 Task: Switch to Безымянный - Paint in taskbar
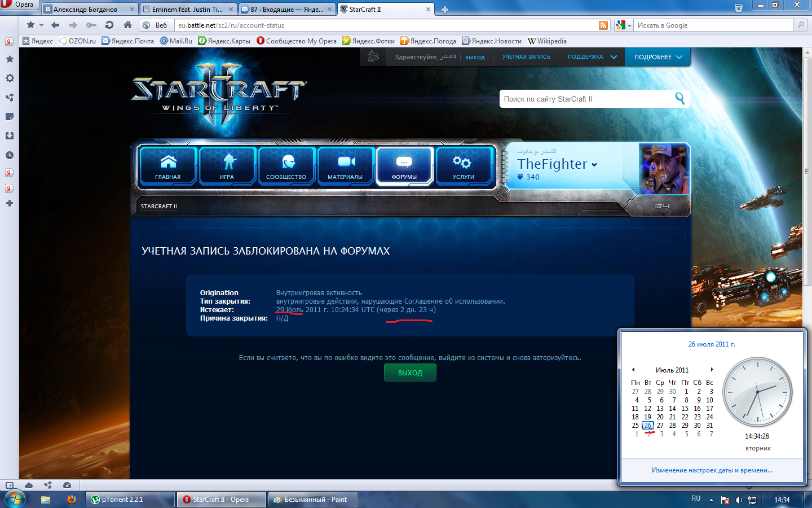click(313, 500)
